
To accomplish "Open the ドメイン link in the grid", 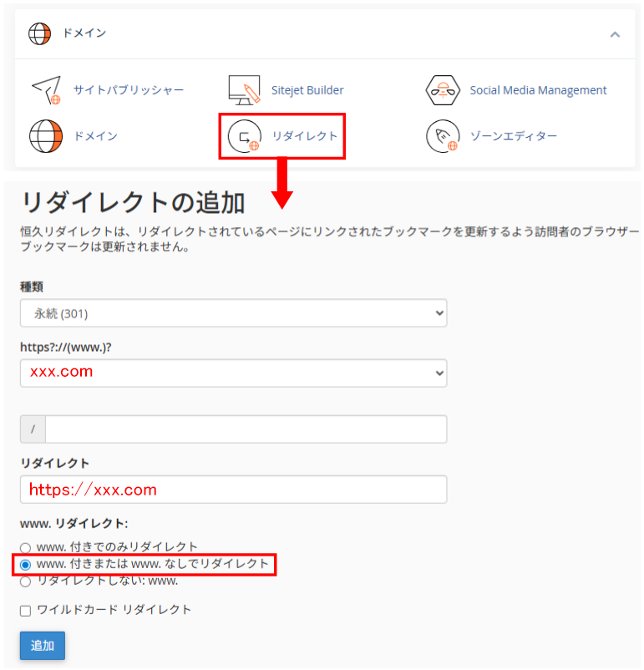I will click(x=96, y=136).
